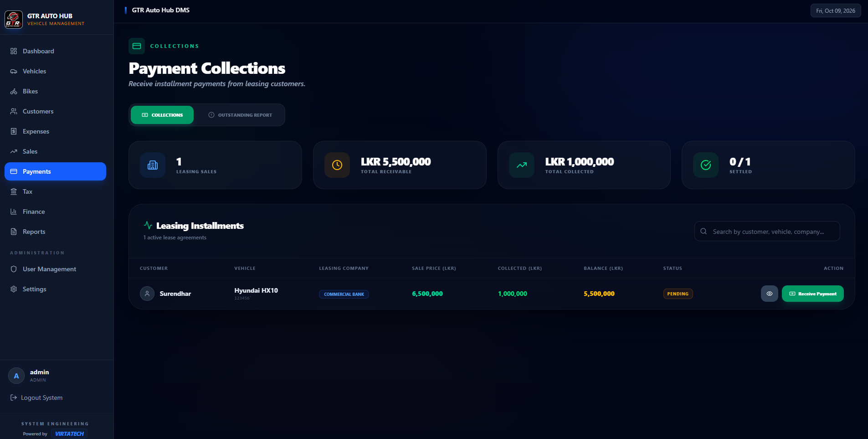The width and height of the screenshot is (868, 439).
Task: Click the Customer column header
Action: point(154,268)
